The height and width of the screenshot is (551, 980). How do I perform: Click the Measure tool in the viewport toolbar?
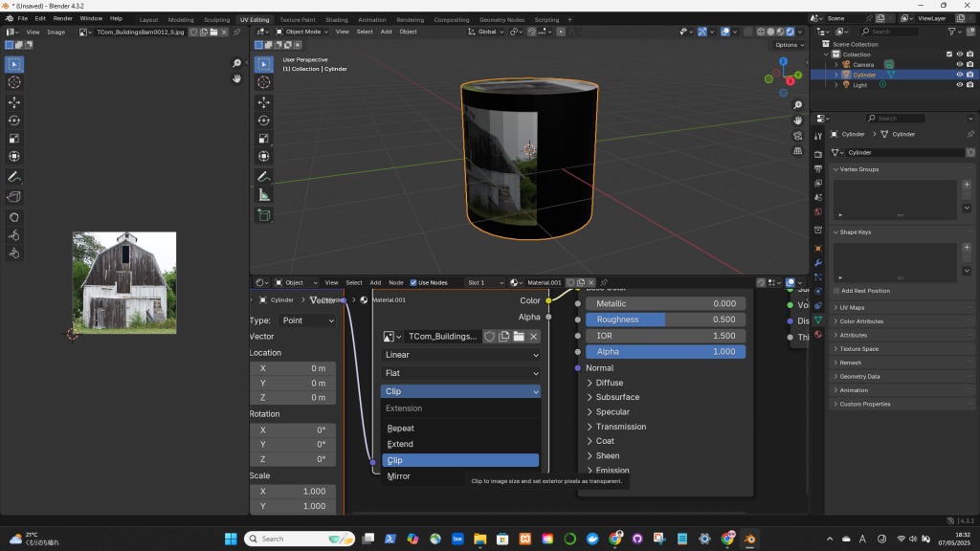click(264, 194)
